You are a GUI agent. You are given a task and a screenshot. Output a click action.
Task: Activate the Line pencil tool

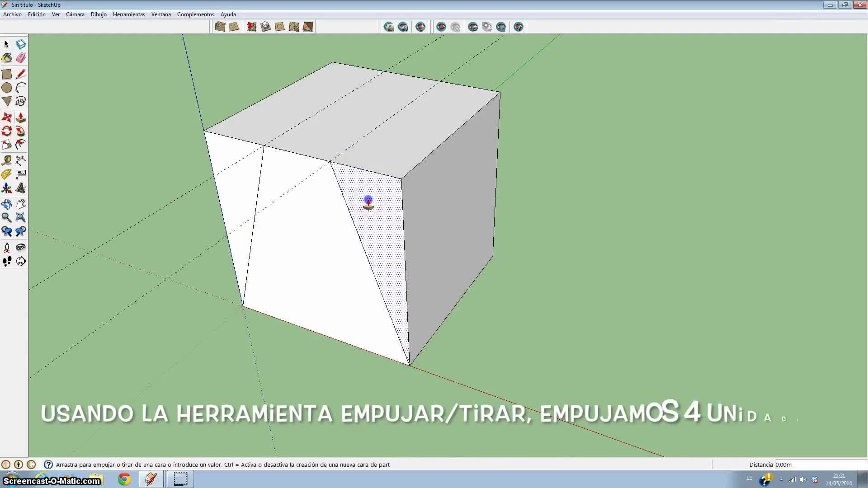[x=21, y=74]
